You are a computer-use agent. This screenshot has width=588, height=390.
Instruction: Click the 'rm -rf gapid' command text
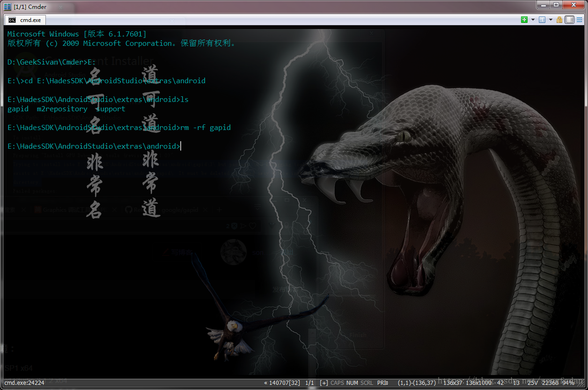206,127
